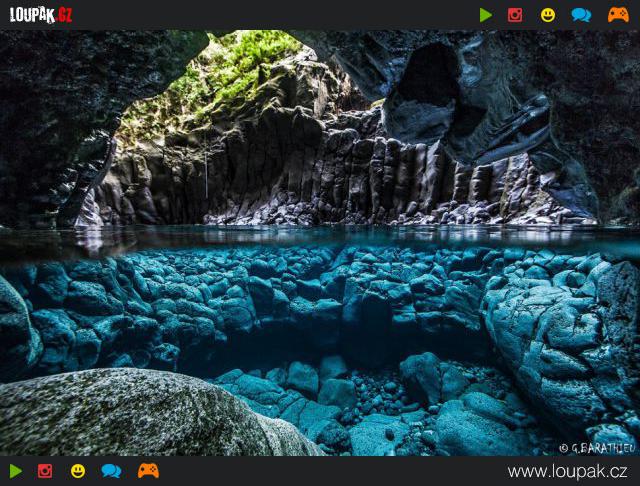This screenshot has height=486, width=640.
Task: Choose the yellow smiley icon in bottom bar
Action: (x=78, y=471)
